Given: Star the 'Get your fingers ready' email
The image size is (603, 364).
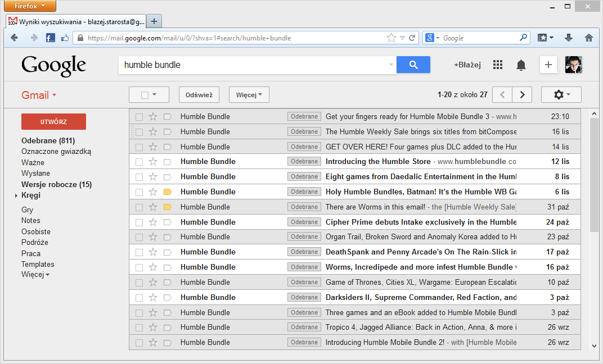Looking at the screenshot, I should point(153,117).
